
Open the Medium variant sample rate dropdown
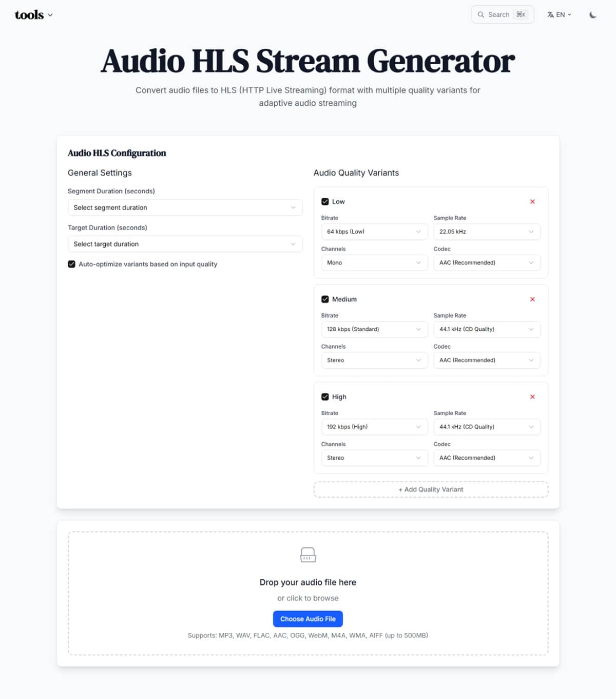point(487,329)
